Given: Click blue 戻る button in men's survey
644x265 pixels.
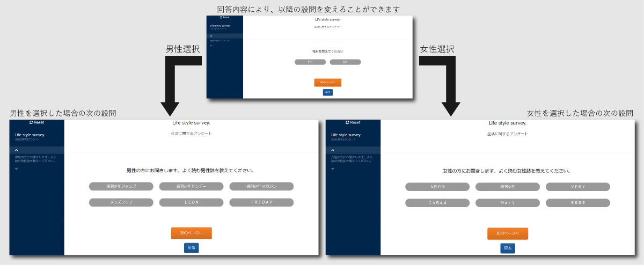Looking at the screenshot, I should [191, 248].
